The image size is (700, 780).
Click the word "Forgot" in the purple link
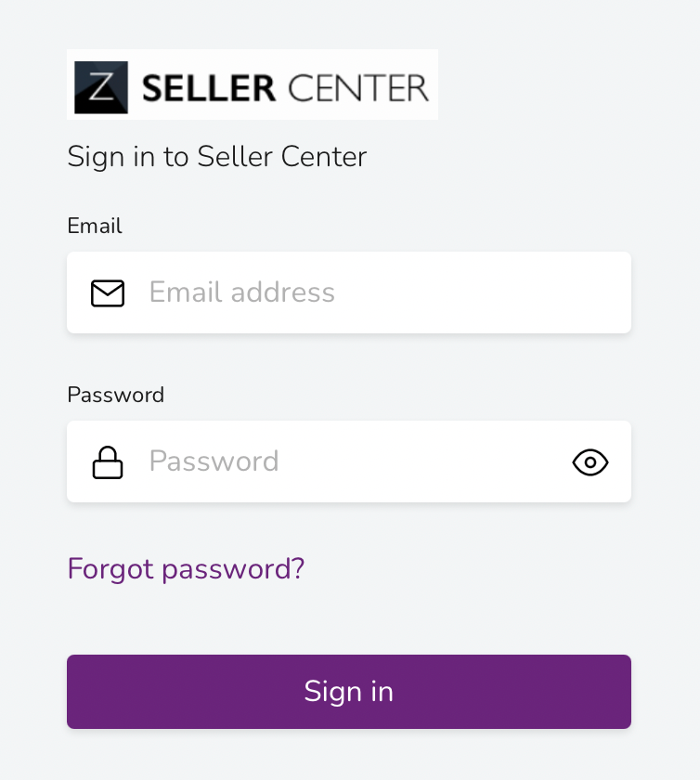tap(110, 568)
